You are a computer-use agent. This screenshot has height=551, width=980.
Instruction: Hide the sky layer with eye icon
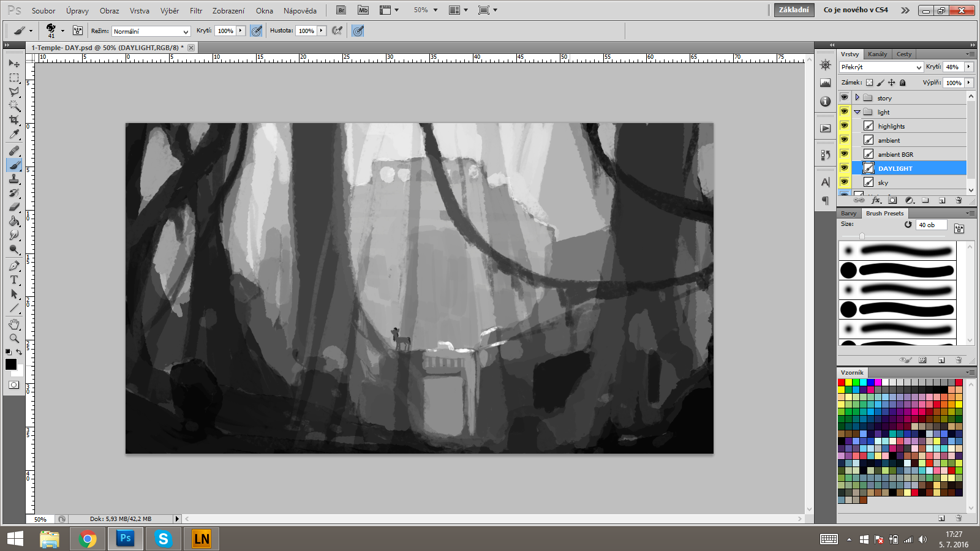coord(844,182)
